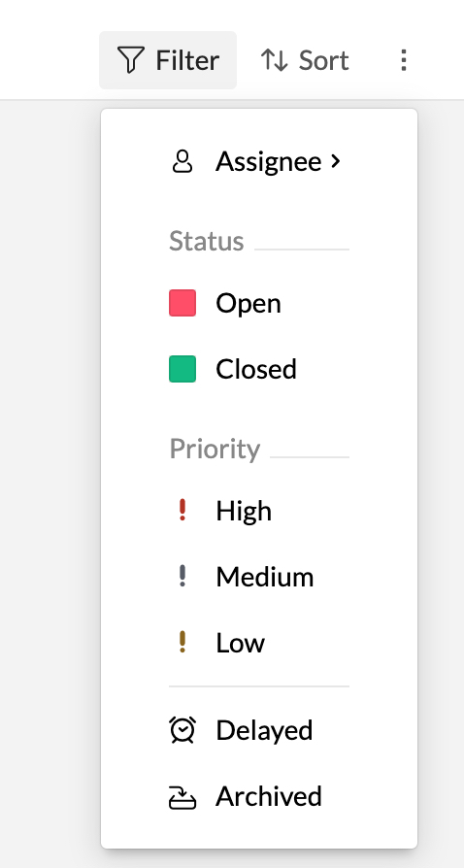464x868 pixels.
Task: Expand the Assignee submenu chevron
Action: tap(335, 161)
